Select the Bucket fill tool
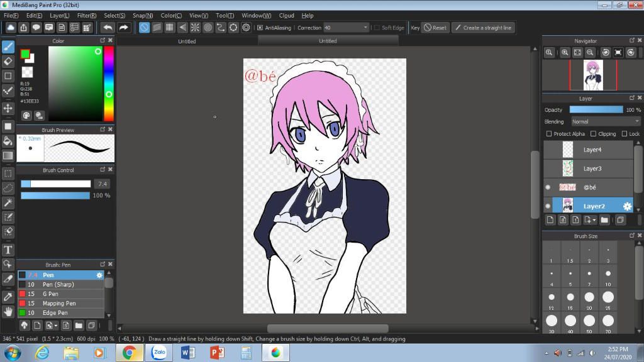Screen dimensions: 644x362 tap(8, 141)
